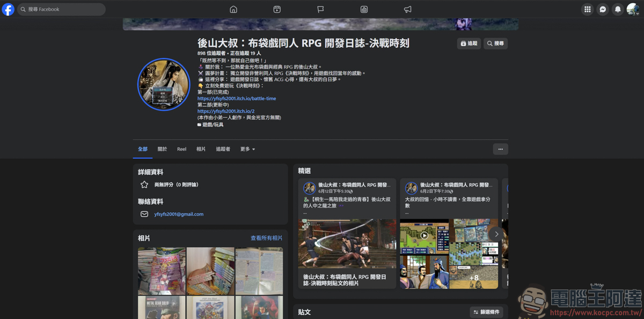Open the three-dot page options button
This screenshot has height=319, width=644.
click(x=500, y=149)
